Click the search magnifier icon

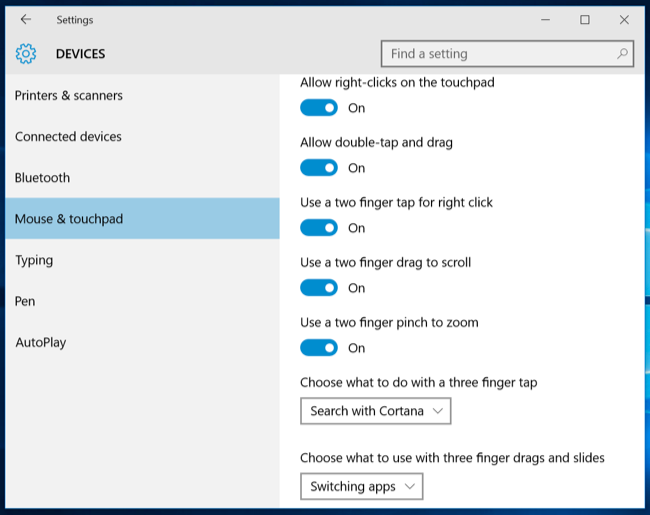point(622,54)
